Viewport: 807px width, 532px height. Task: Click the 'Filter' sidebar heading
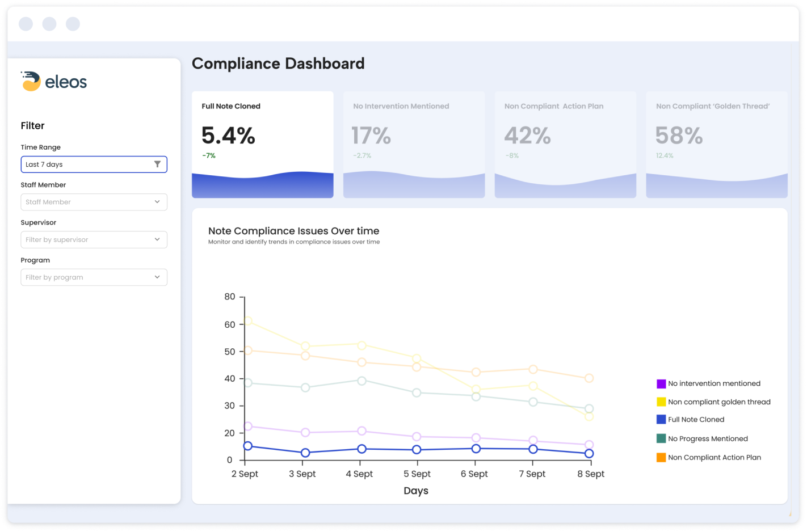[x=32, y=126]
